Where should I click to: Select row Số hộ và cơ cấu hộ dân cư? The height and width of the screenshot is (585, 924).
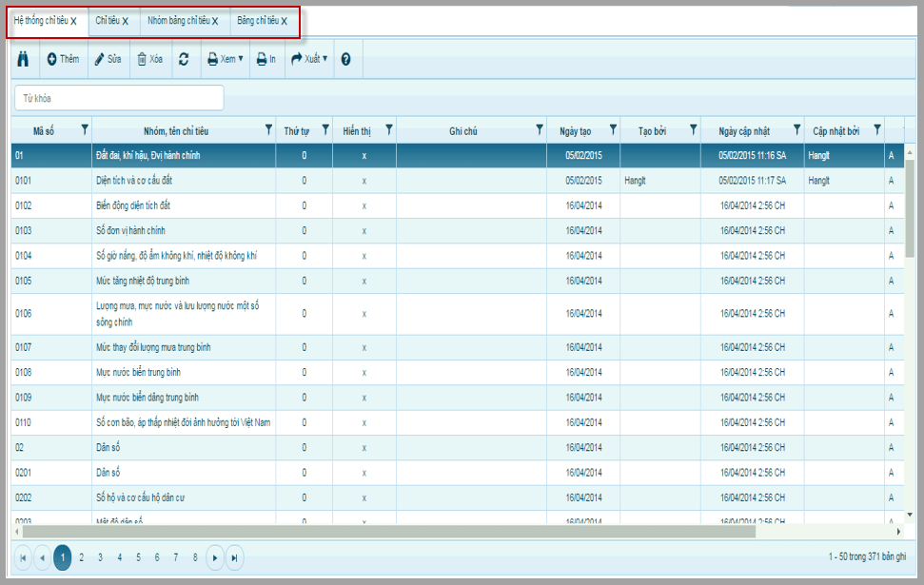pyautogui.click(x=458, y=497)
